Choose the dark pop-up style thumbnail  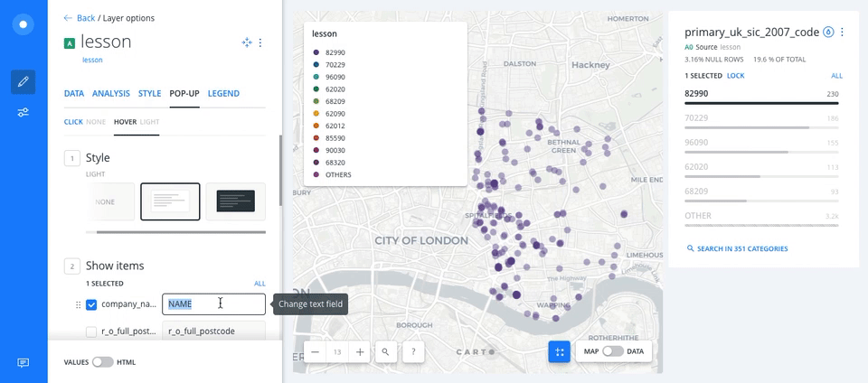click(x=236, y=201)
